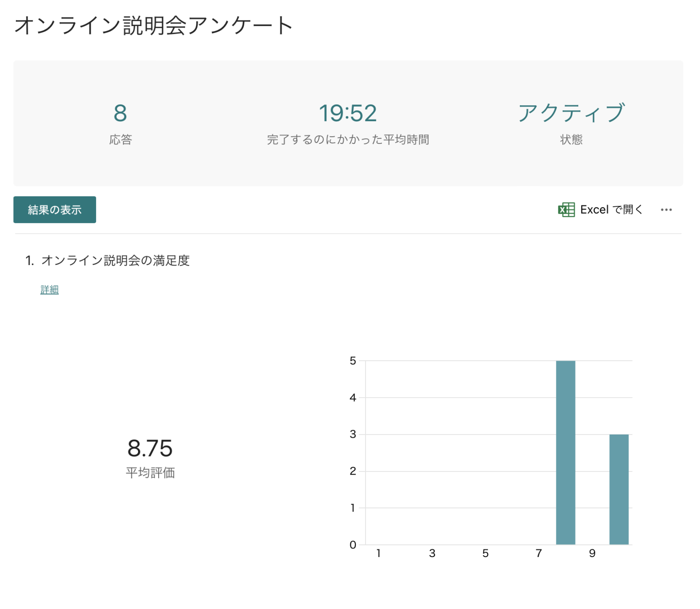Screen dimensions: 700x609
Task: Click the x-axis label 1
Action: point(378,553)
